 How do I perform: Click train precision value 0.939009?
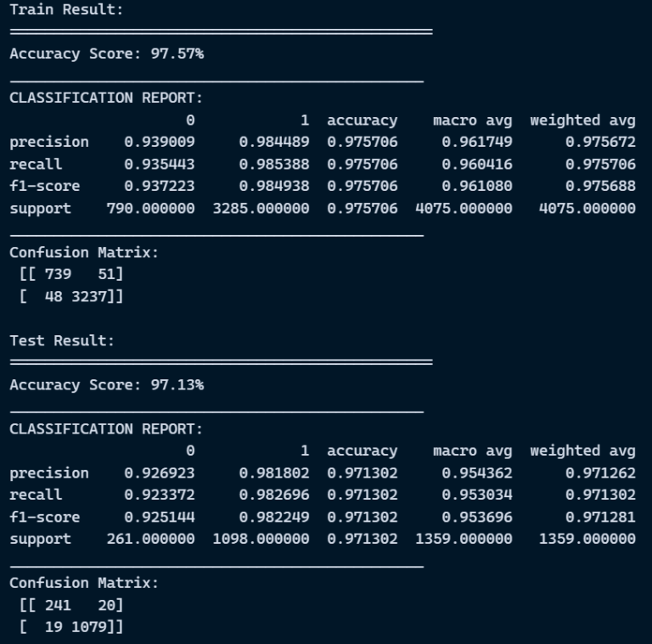tap(160, 142)
